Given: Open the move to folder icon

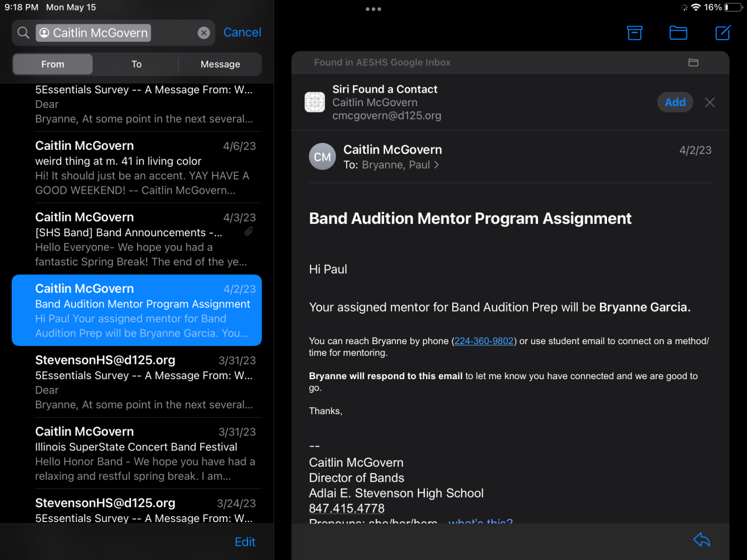Looking at the screenshot, I should [x=678, y=33].
